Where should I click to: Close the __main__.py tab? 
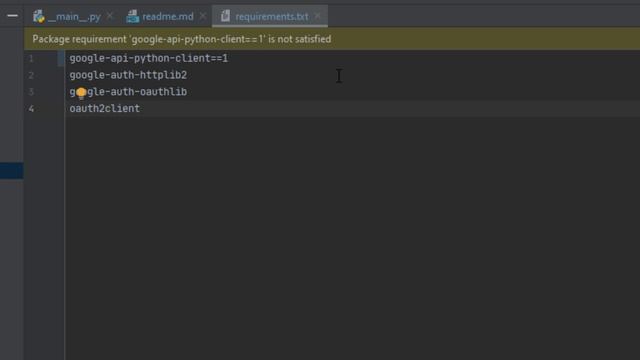pos(110,16)
